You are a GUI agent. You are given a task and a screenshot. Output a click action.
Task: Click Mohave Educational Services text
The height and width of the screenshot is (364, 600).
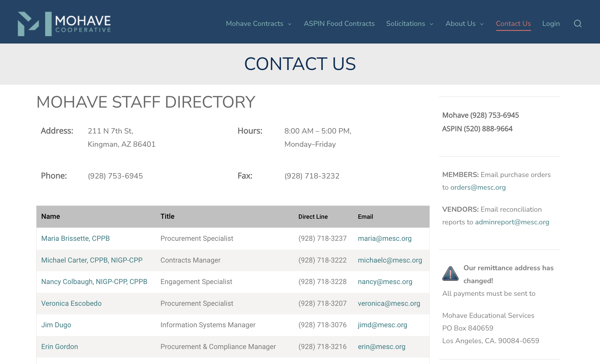pos(488,315)
